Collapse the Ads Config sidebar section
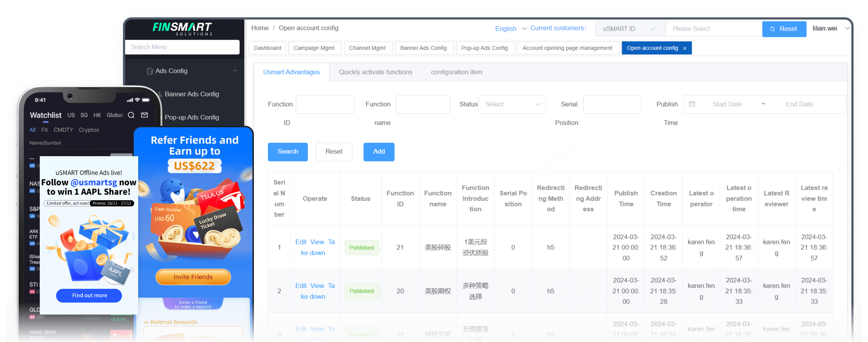The image size is (868, 342). pos(235,71)
